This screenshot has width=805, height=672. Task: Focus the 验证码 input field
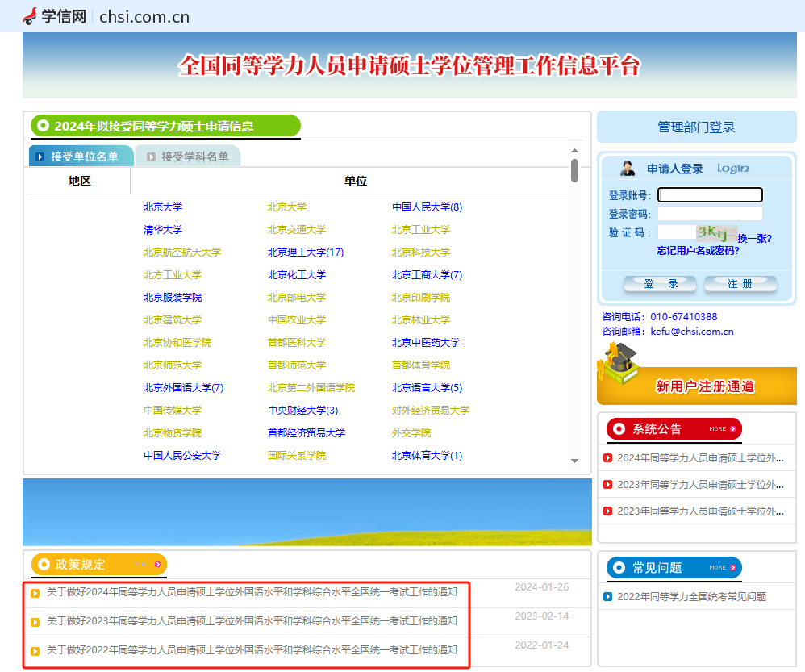coord(677,232)
